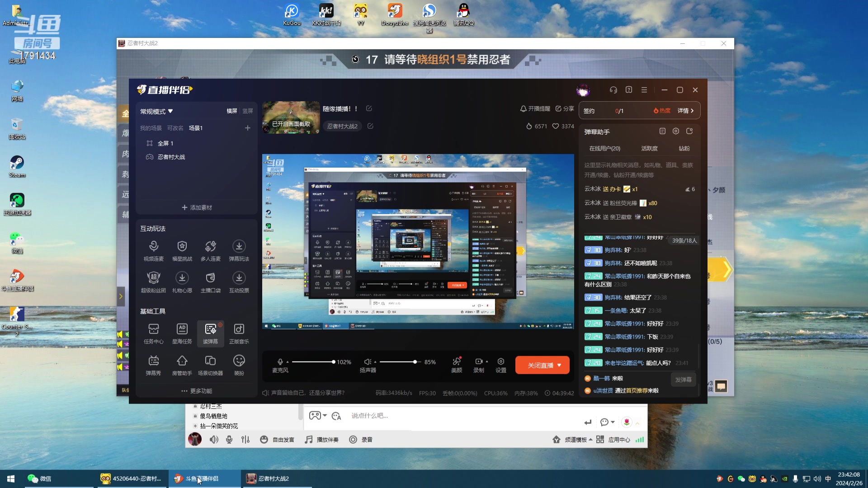Open 房管助手 room manager assistant
Screen dimensions: 868x488
click(182, 366)
